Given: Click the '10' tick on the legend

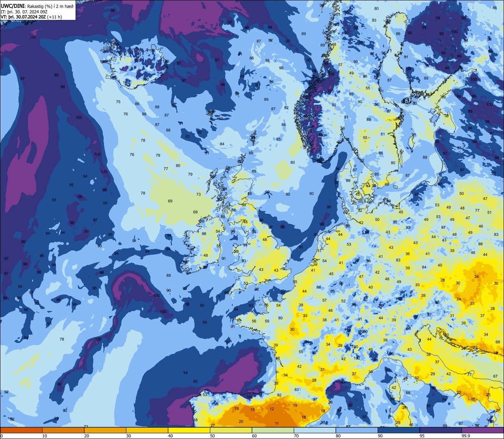Looking at the screenshot, I should tap(44, 436).
